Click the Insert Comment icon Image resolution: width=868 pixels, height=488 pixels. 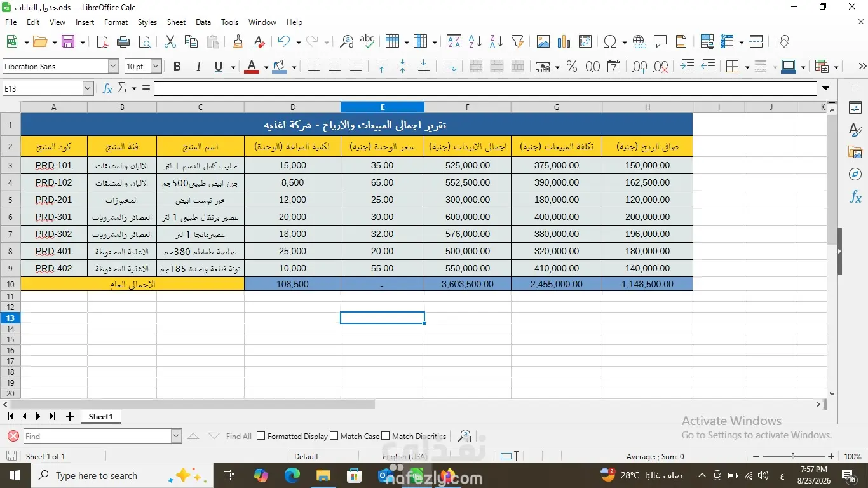pos(660,42)
